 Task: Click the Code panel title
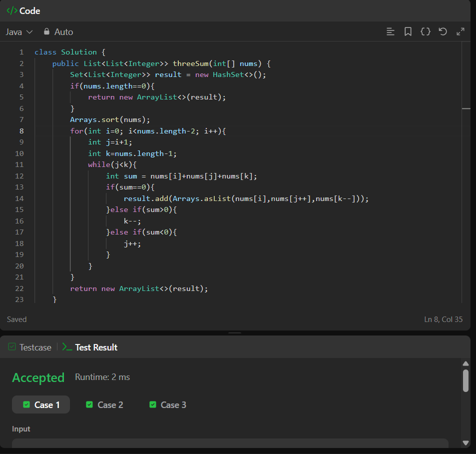click(x=30, y=11)
